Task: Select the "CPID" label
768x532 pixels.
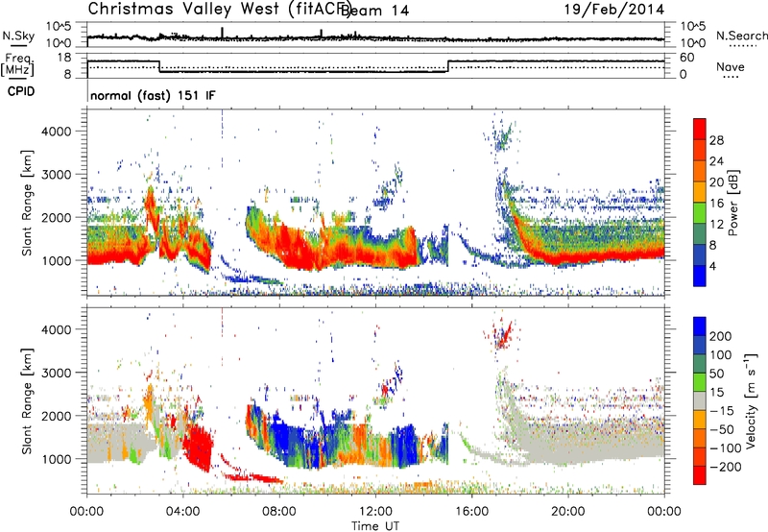Action: (x=21, y=91)
